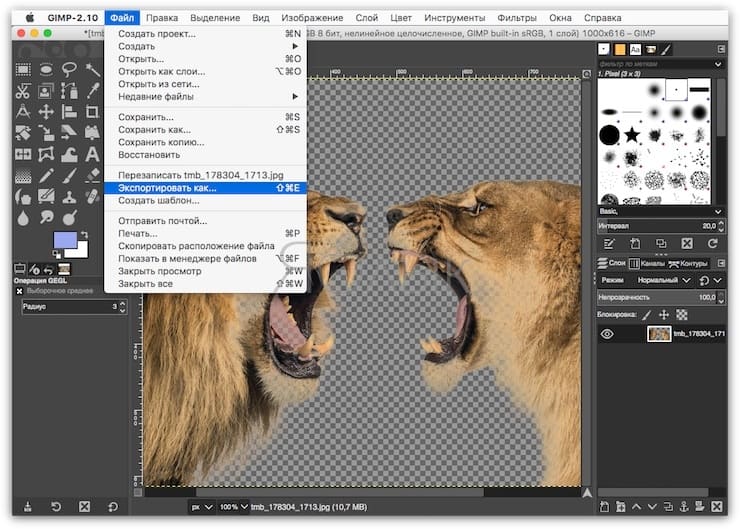Open the Apple menu
This screenshot has height=529, width=740.
coord(30,18)
